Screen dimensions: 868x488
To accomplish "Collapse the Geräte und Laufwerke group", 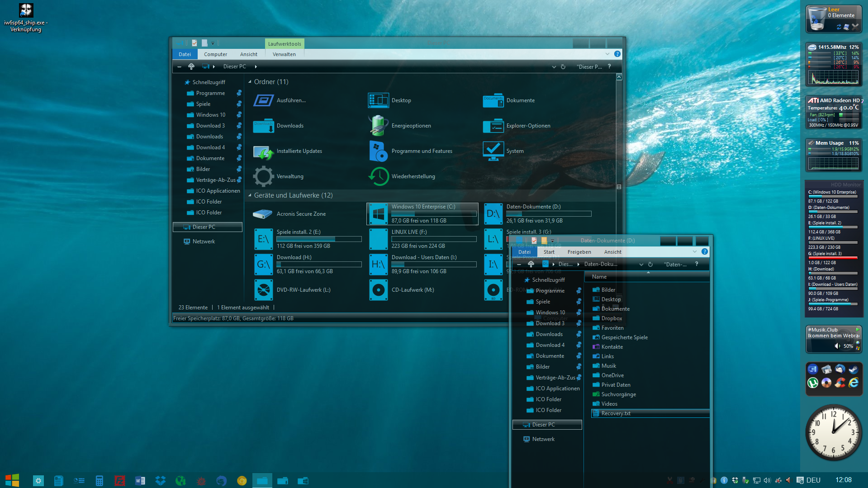I will point(250,195).
